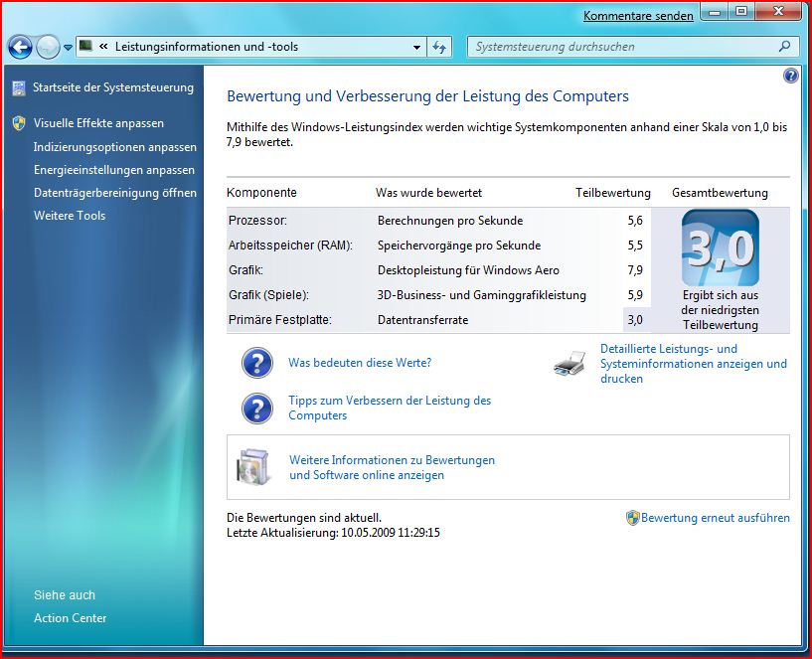Image resolution: width=812 pixels, height=659 pixels.
Task: Click question icon next to Tipps zum Verbessern
Action: (256, 409)
